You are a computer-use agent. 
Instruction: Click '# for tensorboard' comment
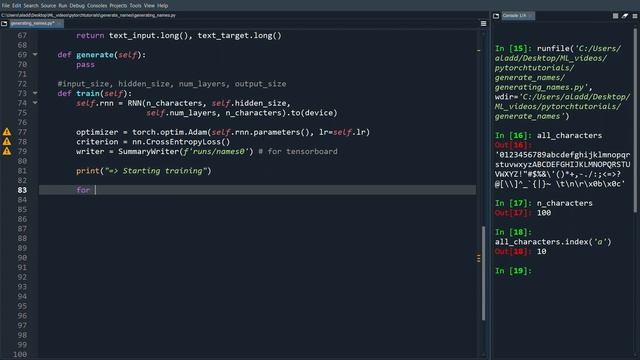tap(298, 151)
